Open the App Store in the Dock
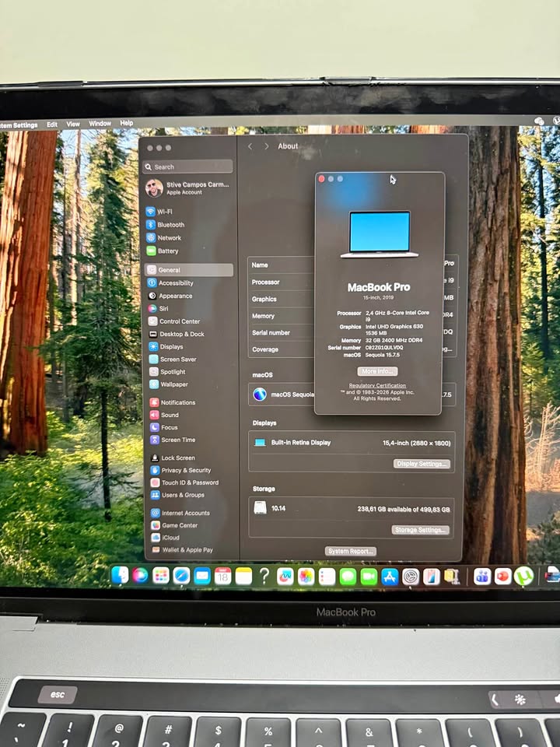The height and width of the screenshot is (747, 560). (x=390, y=577)
